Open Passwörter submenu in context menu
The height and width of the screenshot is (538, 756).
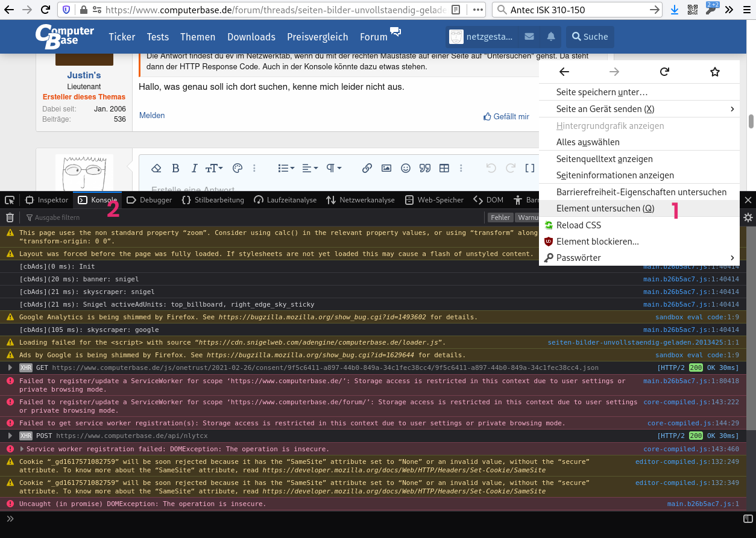point(639,258)
